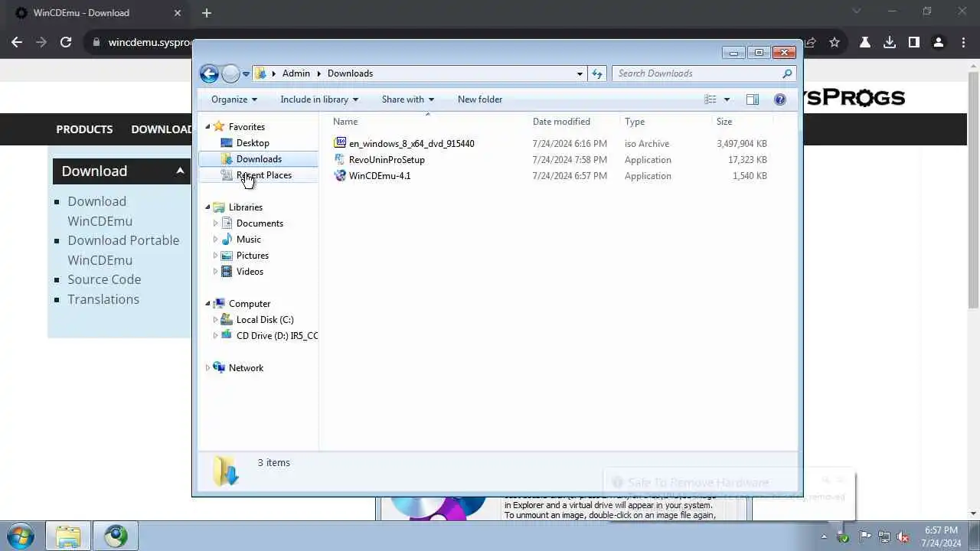Select Local Disk (C:)
The image size is (980, 551).
[x=265, y=320]
